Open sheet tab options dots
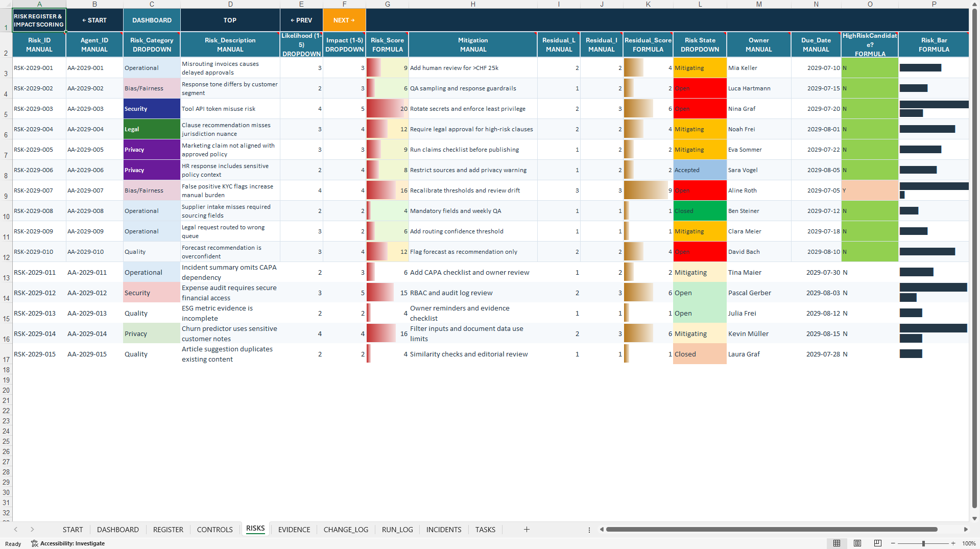The image size is (980, 549). (x=589, y=530)
